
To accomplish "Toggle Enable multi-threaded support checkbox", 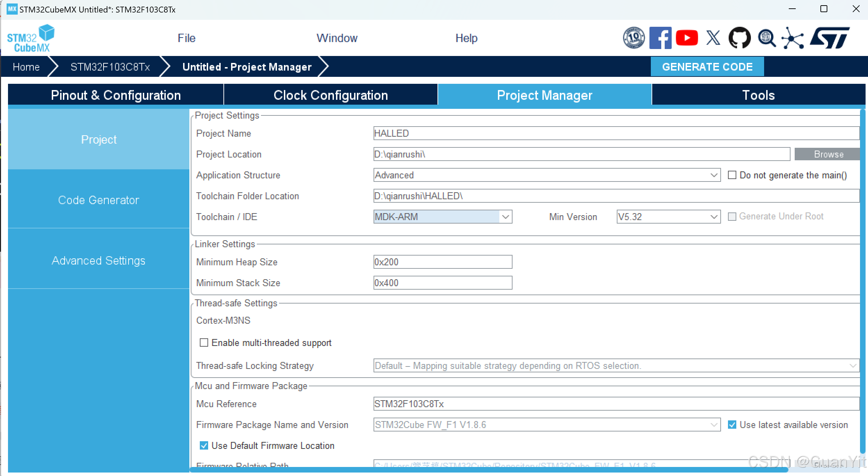I will pyautogui.click(x=204, y=343).
